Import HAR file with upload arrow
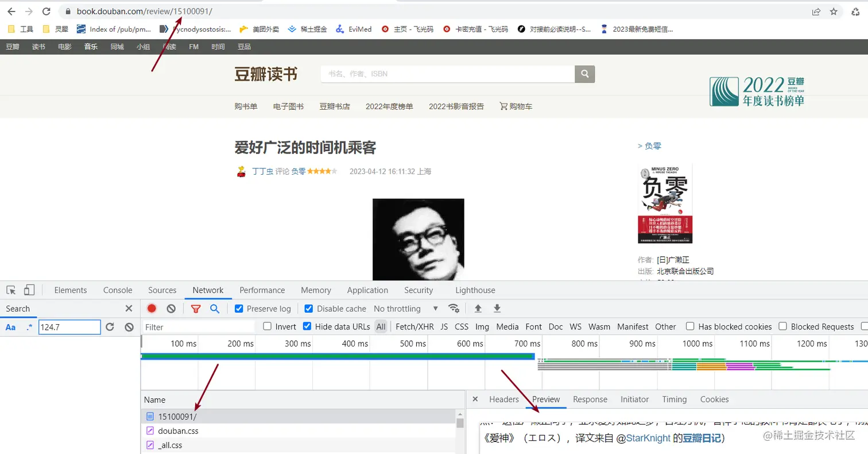The height and width of the screenshot is (454, 868). click(x=478, y=309)
